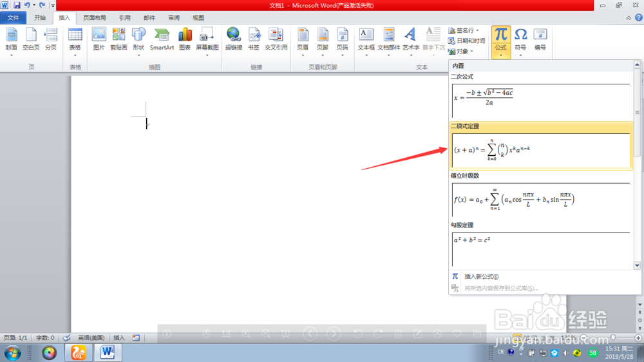644x362 pixels.
Task: Insert the binomial theorem (二项式定理) equation
Action: click(541, 146)
